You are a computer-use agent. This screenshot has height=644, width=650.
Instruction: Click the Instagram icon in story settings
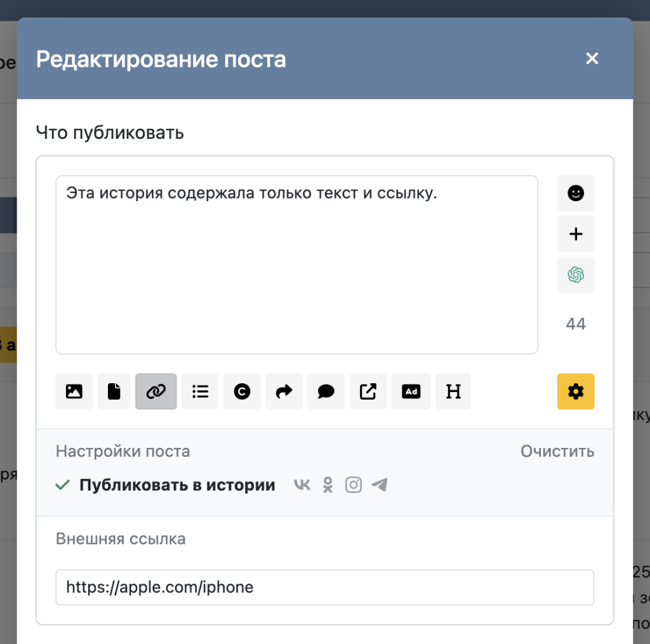point(354,485)
